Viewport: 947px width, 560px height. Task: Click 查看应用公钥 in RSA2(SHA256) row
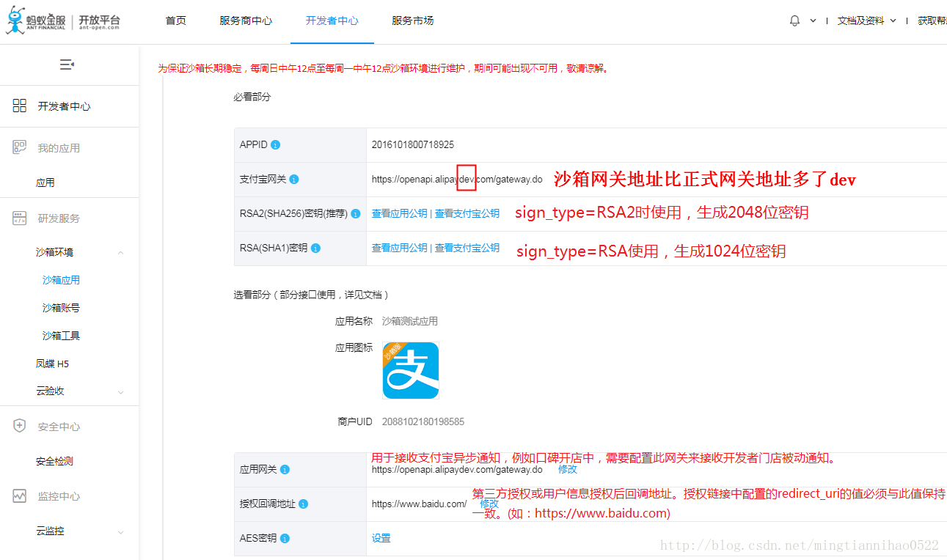click(x=399, y=213)
